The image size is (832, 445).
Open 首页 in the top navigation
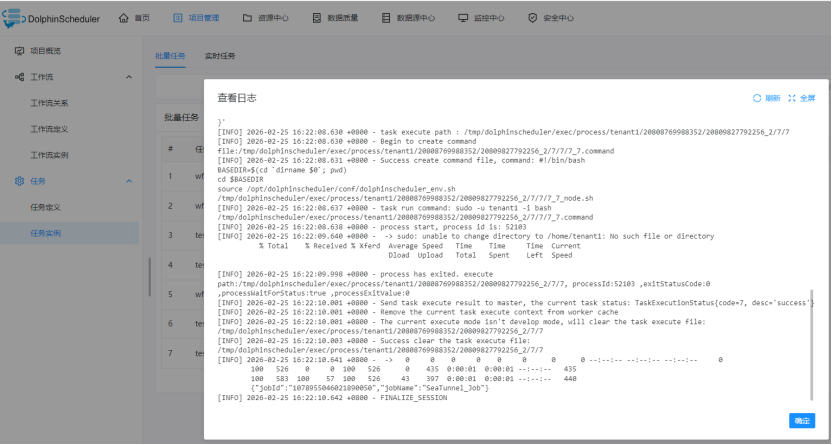[x=142, y=18]
